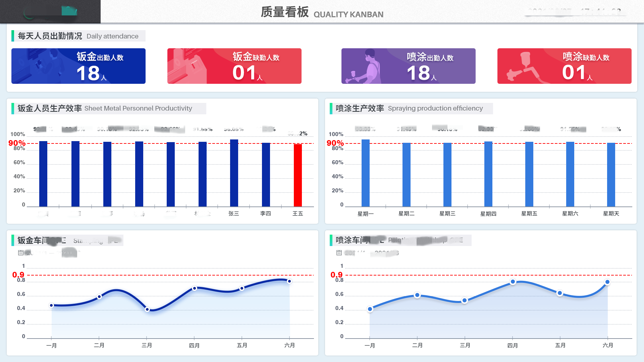Screen dimensions: 644x362
Task: Click the bar for 李四
Action: point(266,175)
